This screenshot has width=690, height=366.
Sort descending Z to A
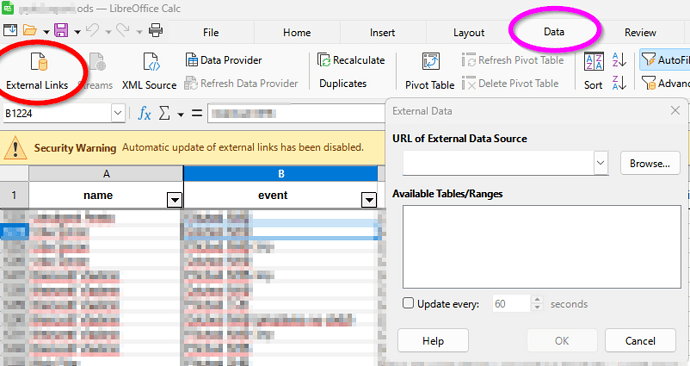click(x=619, y=83)
